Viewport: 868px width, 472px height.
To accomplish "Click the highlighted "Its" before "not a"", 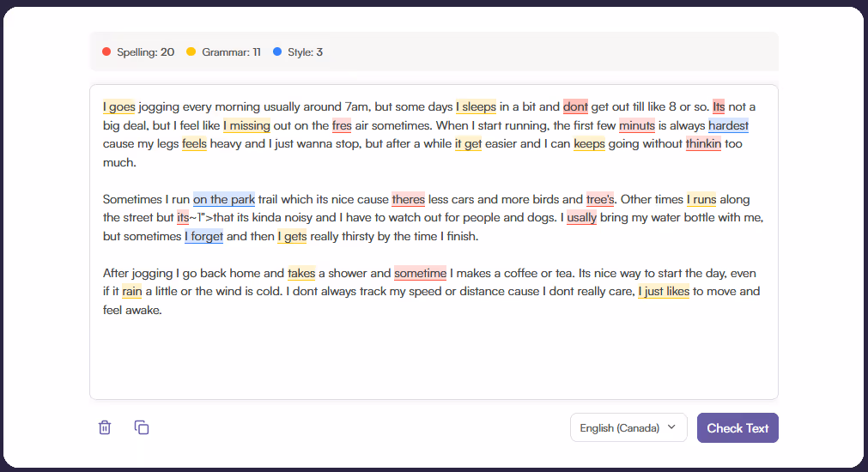I will click(x=719, y=106).
